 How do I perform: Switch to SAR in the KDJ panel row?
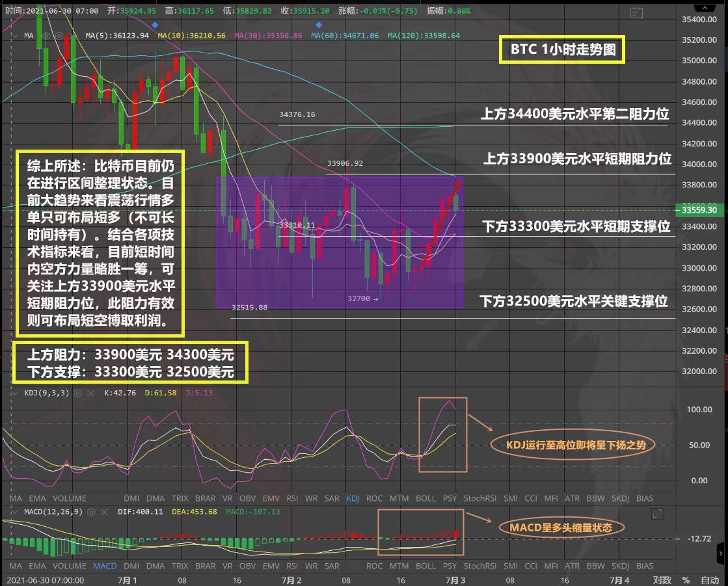332,498
